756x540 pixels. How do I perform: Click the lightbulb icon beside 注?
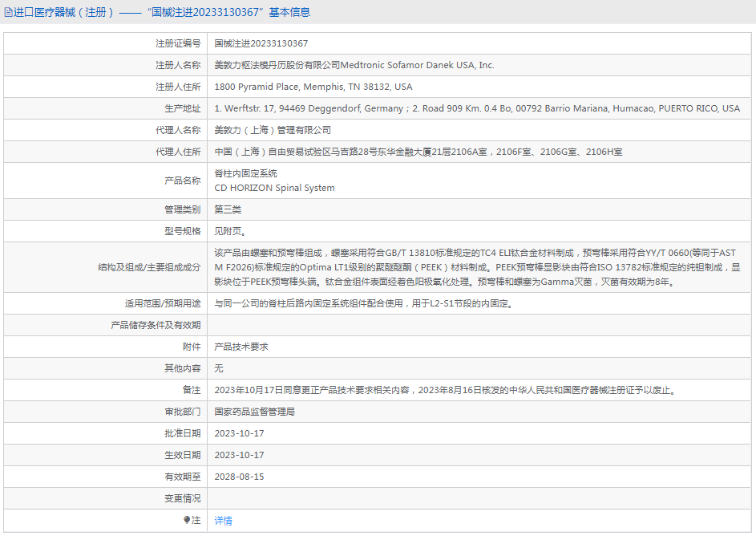pyautogui.click(x=187, y=520)
